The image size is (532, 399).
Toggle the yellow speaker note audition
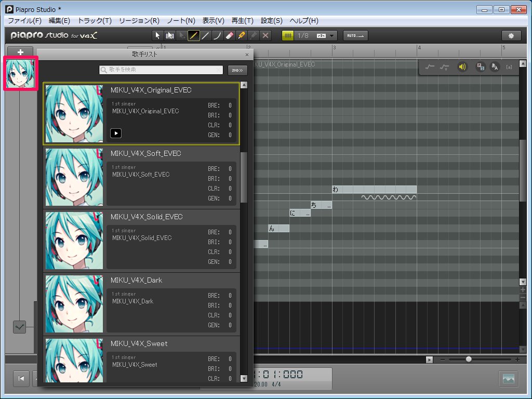(x=462, y=67)
